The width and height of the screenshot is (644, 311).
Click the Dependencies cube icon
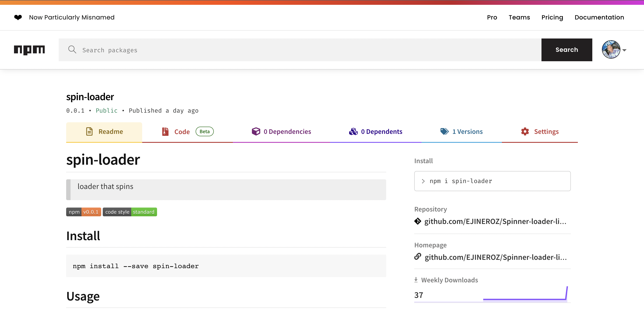coord(256,131)
